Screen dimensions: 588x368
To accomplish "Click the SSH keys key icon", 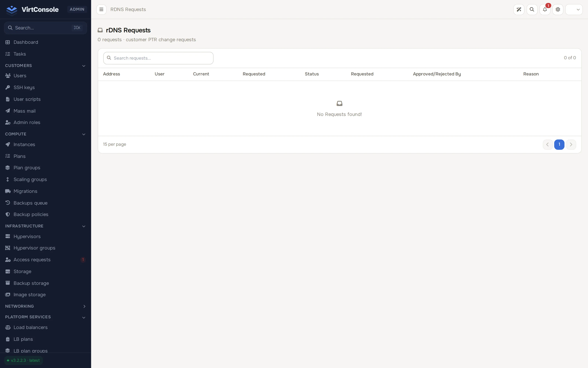I will pos(8,87).
